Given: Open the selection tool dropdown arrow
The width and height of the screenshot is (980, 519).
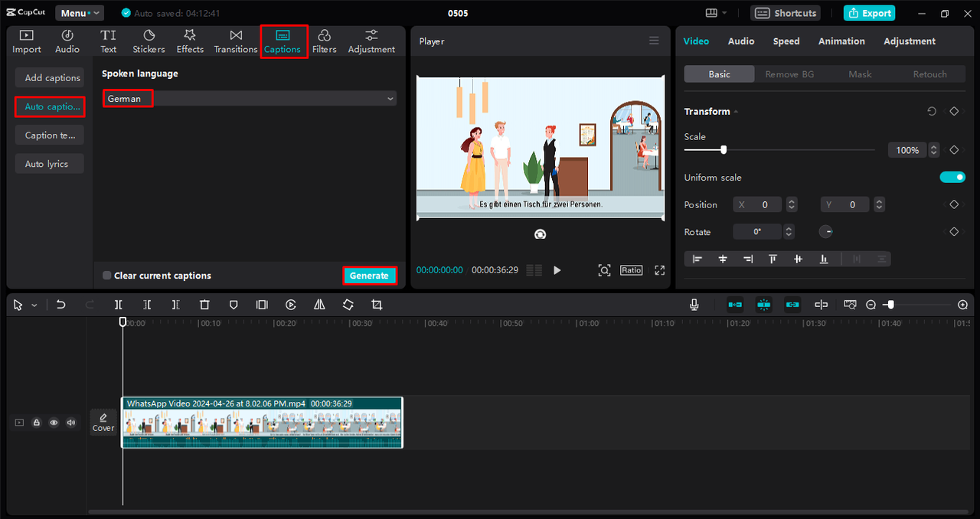Looking at the screenshot, I should (34, 305).
